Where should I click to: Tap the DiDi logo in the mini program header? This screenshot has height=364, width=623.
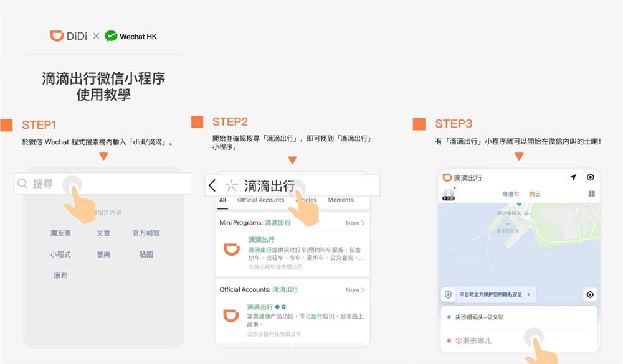447,177
